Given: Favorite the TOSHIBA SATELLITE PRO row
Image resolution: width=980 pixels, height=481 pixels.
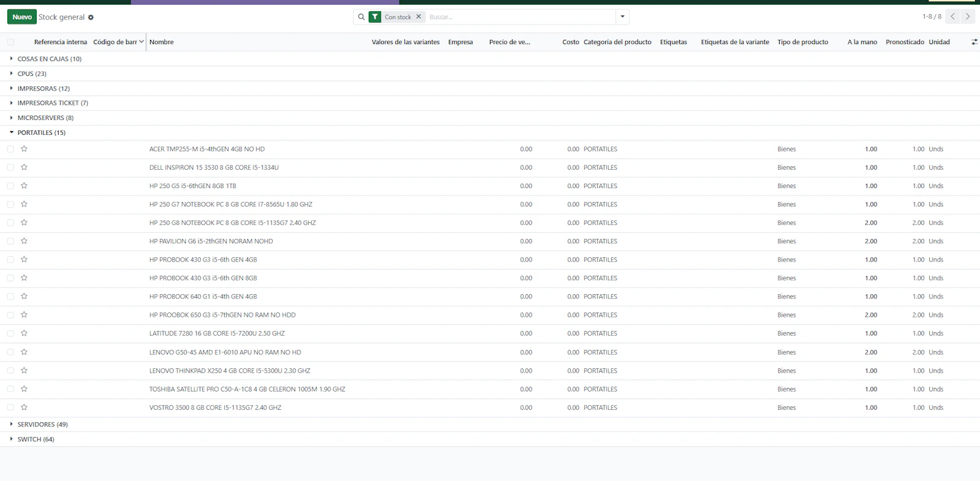Looking at the screenshot, I should click(24, 388).
